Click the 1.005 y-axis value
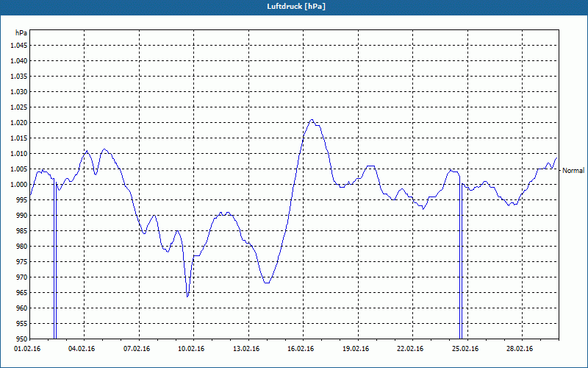 point(18,169)
